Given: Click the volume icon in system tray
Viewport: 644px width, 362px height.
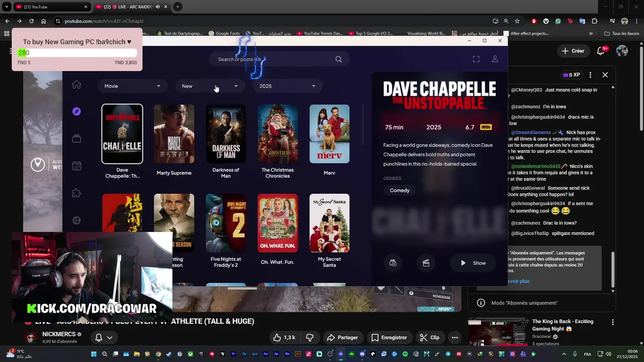Looking at the screenshot, I should [x=608, y=354].
